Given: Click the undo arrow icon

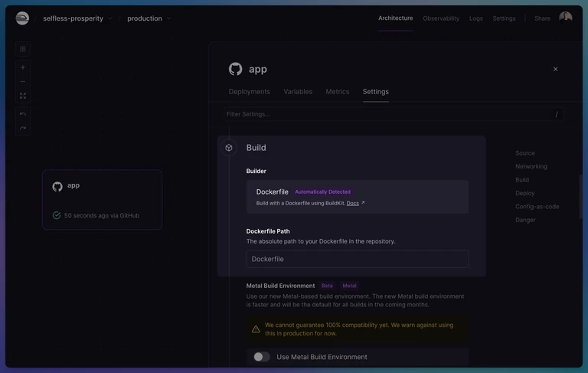Looking at the screenshot, I should (23, 114).
